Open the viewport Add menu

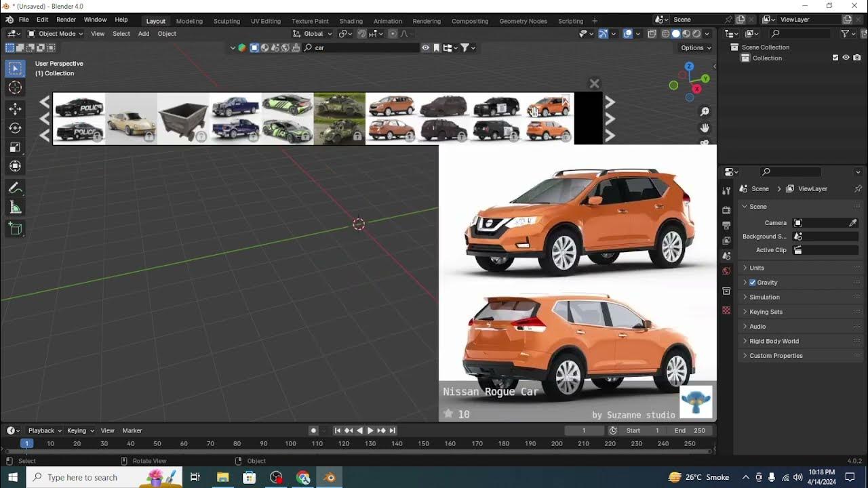point(144,34)
